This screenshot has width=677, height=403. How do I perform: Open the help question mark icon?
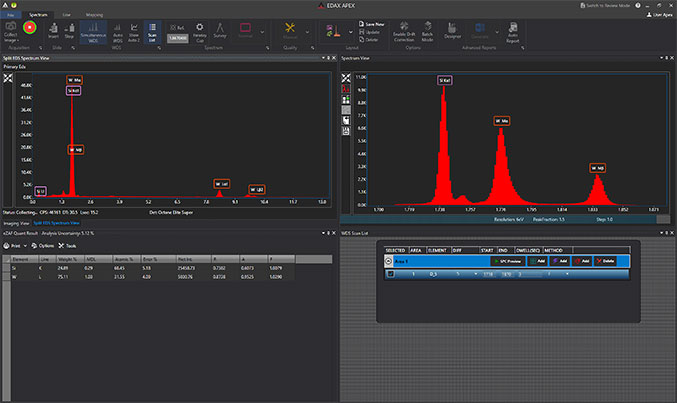pyautogui.click(x=638, y=6)
